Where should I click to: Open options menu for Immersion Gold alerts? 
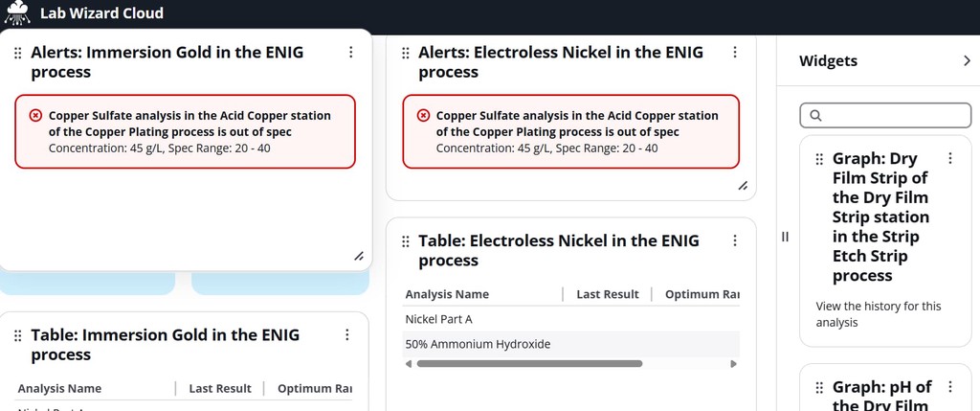[351, 53]
